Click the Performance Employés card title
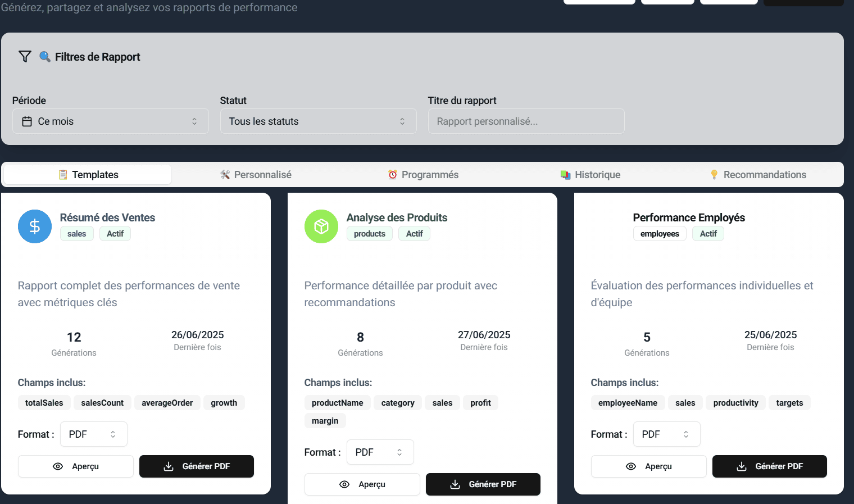 click(689, 217)
